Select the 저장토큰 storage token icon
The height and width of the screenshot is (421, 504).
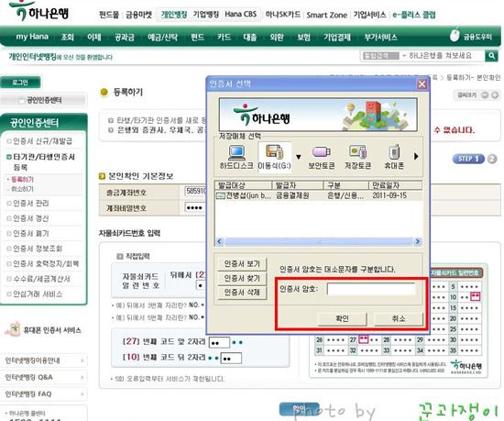tap(357, 157)
